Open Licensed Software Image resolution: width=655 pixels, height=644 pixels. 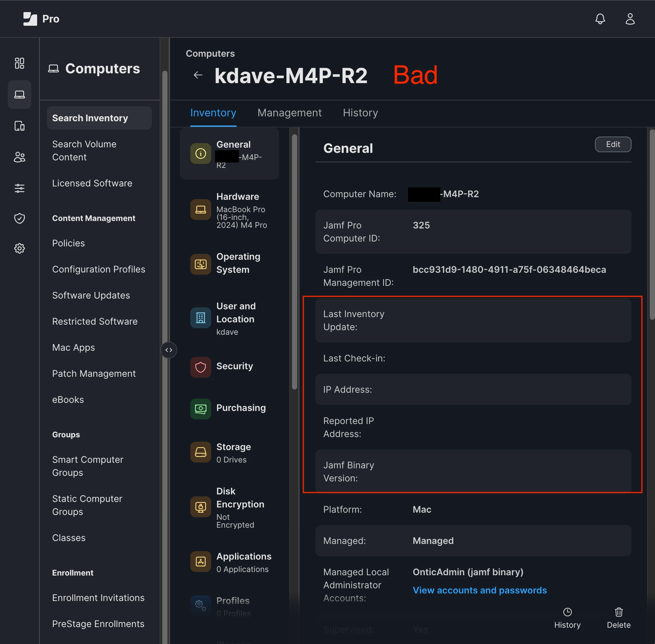(92, 183)
